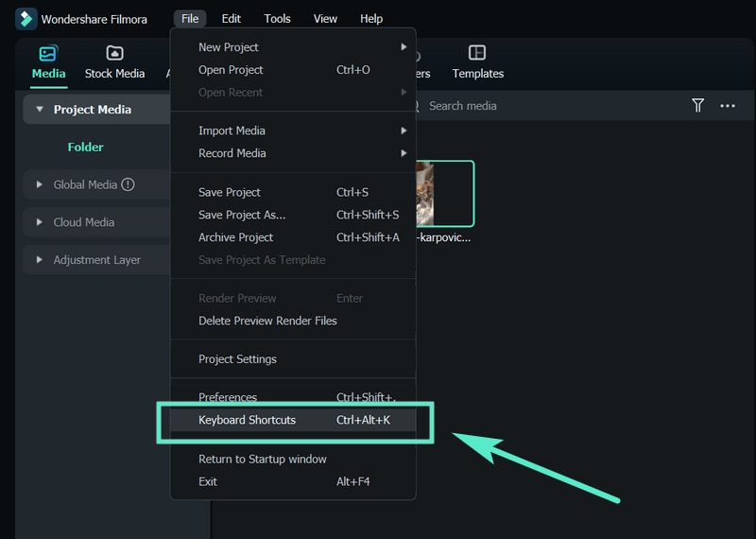Open the View menu
Viewport: 756px width, 539px height.
point(325,18)
